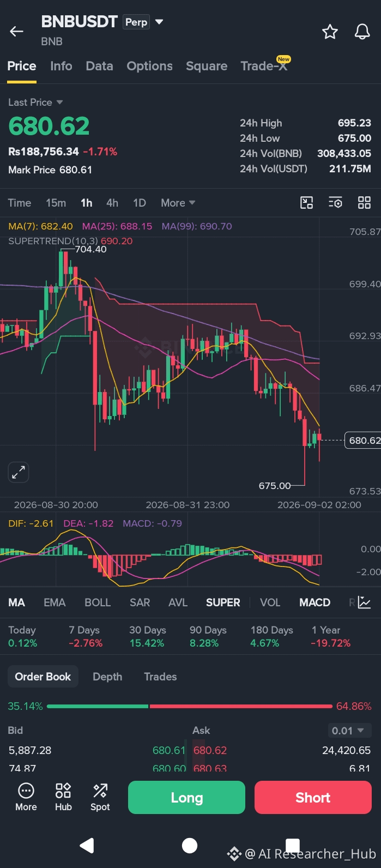The width and height of the screenshot is (381, 868).
Task: Switch to the Options tab
Action: tap(149, 66)
